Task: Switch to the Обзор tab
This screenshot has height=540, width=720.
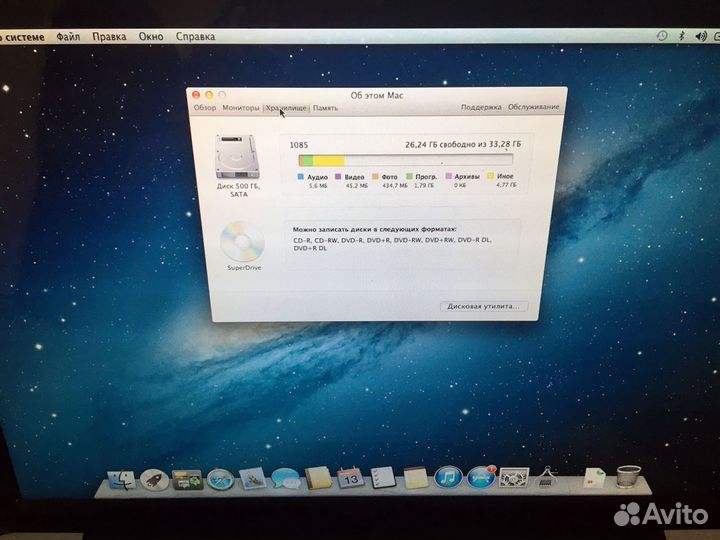Action: point(204,107)
